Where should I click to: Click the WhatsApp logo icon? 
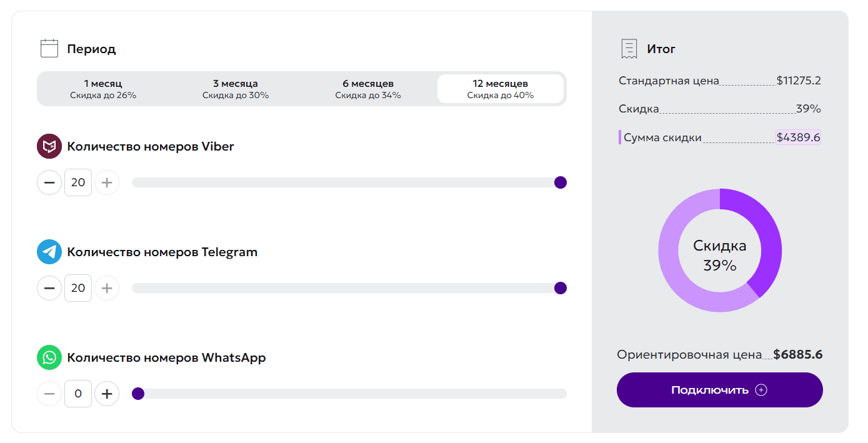coord(49,357)
